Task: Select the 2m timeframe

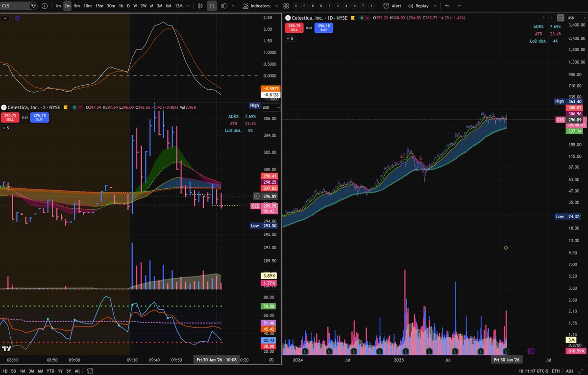Action: tap(67, 6)
